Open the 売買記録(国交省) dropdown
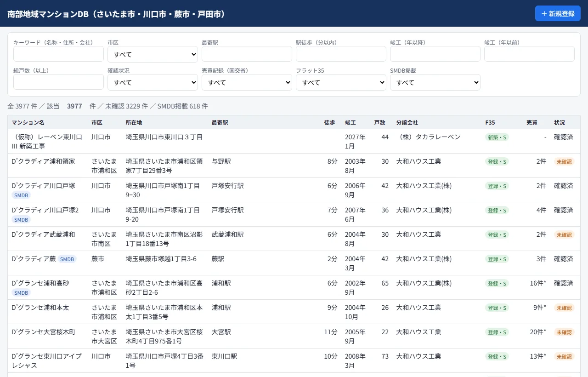Viewport: 588px width, 377px height. pos(247,82)
